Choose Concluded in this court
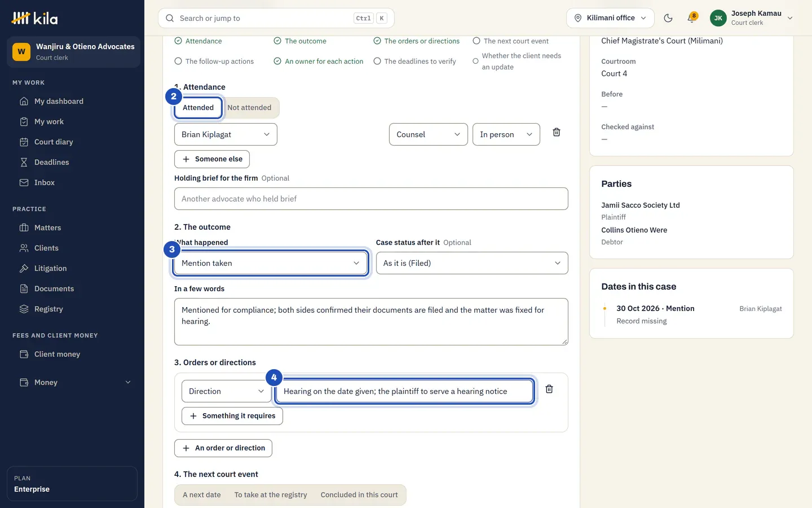 click(359, 495)
